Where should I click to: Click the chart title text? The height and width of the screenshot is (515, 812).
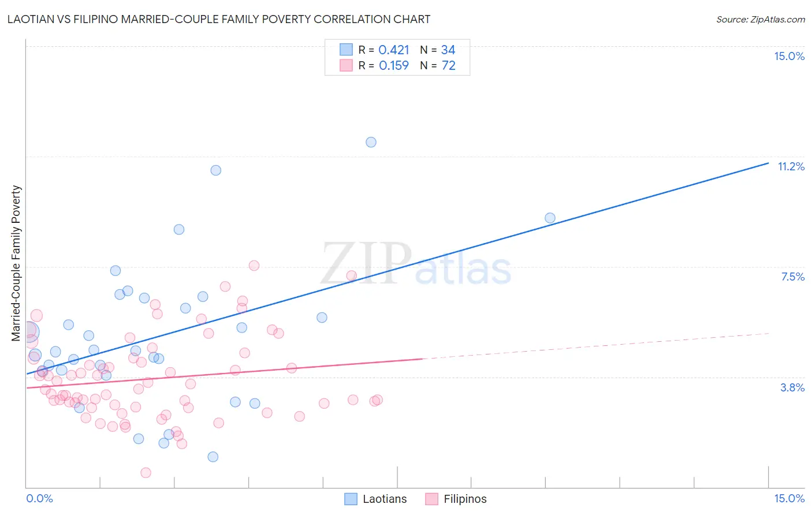click(219, 19)
